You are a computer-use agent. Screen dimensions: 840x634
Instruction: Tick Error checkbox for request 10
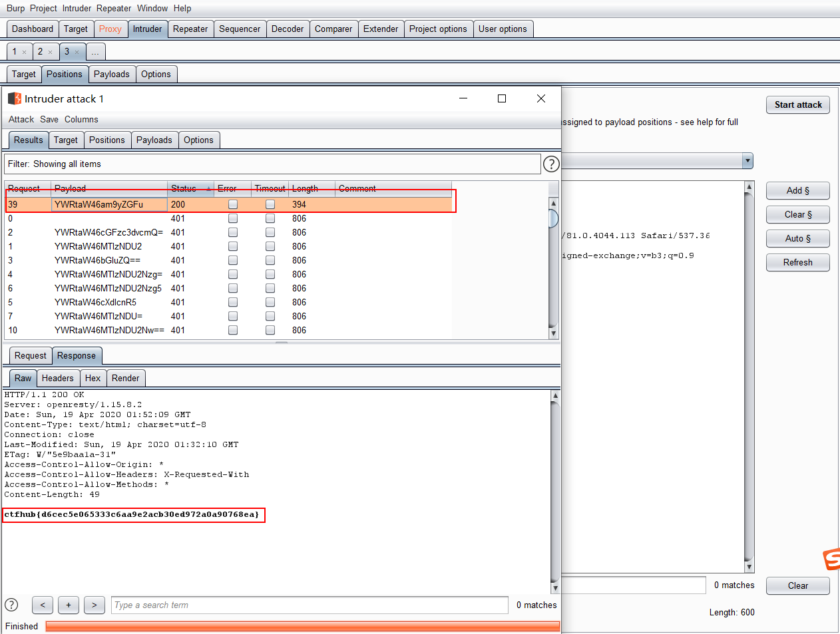coord(233,330)
